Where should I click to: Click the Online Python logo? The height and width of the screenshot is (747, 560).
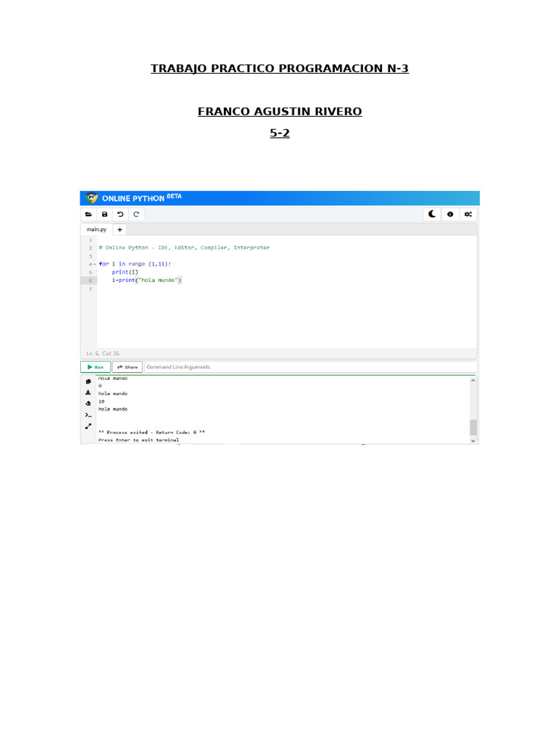point(91,198)
